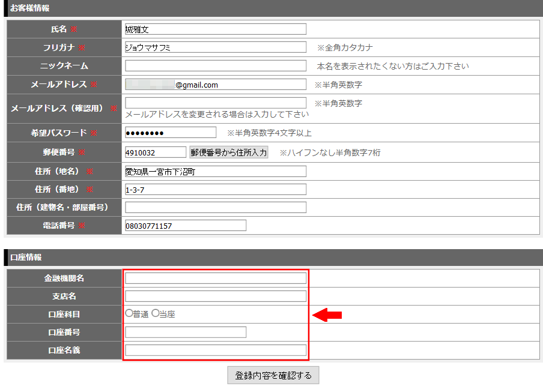The height and width of the screenshot is (392, 543).
Task: Click the ニックネーム row label
Action: click(x=64, y=66)
